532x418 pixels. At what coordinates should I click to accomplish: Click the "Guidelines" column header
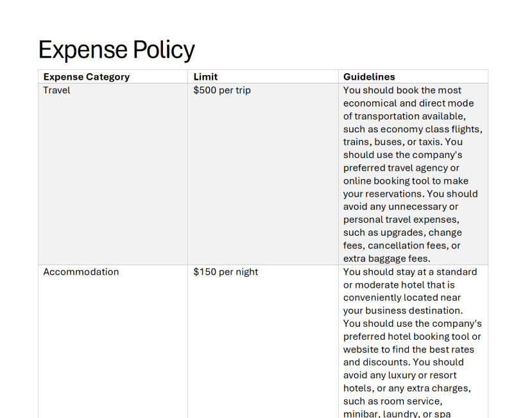[369, 77]
